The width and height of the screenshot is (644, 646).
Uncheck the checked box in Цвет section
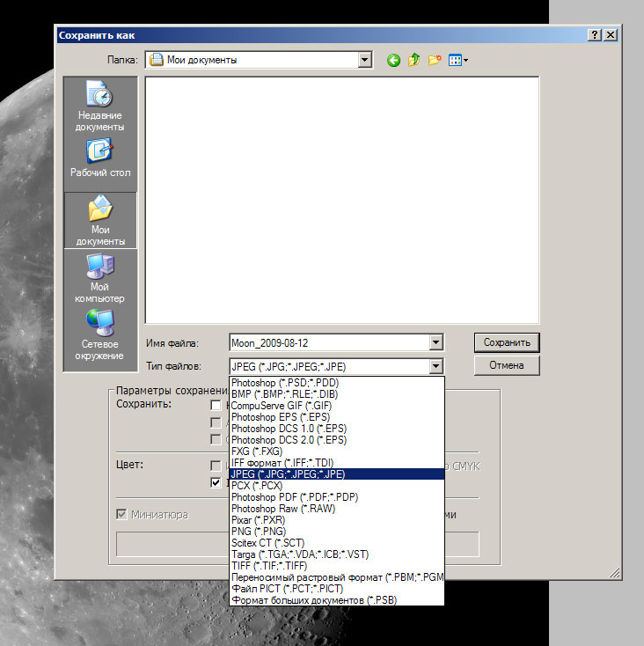[216, 482]
